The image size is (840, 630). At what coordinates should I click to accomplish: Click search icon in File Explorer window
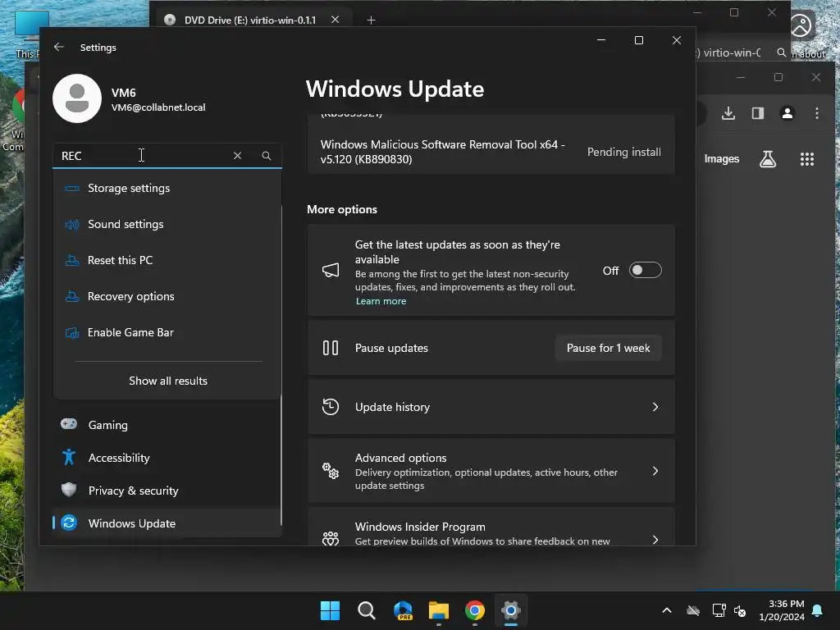(x=782, y=52)
